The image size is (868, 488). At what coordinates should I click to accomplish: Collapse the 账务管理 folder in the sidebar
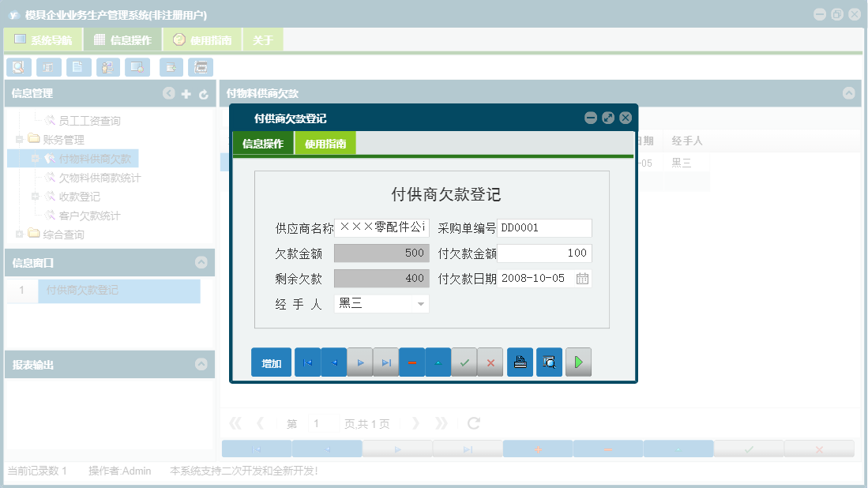click(19, 140)
